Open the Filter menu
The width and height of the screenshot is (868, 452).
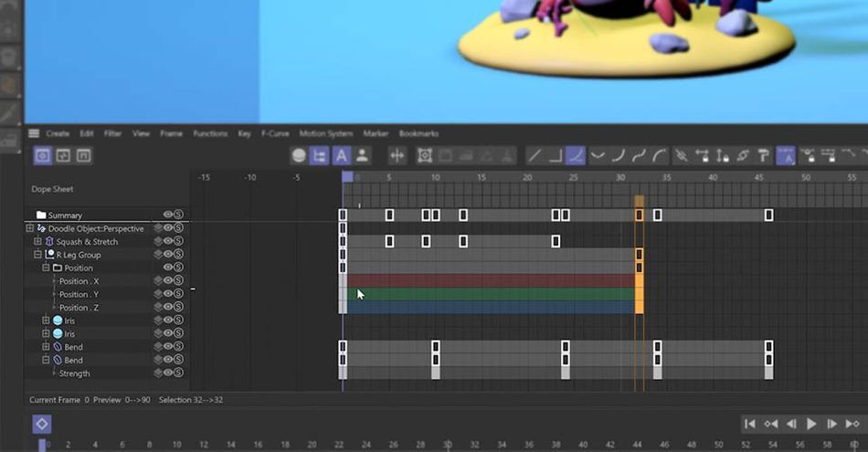click(112, 134)
